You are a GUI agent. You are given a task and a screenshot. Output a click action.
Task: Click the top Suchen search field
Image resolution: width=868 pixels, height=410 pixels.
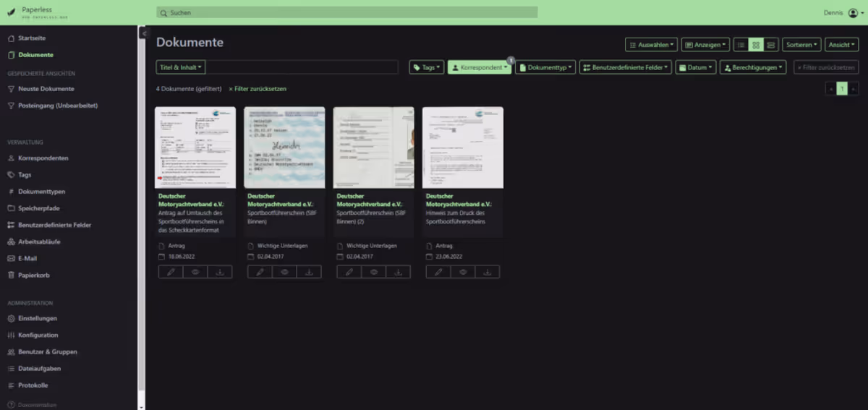347,13
